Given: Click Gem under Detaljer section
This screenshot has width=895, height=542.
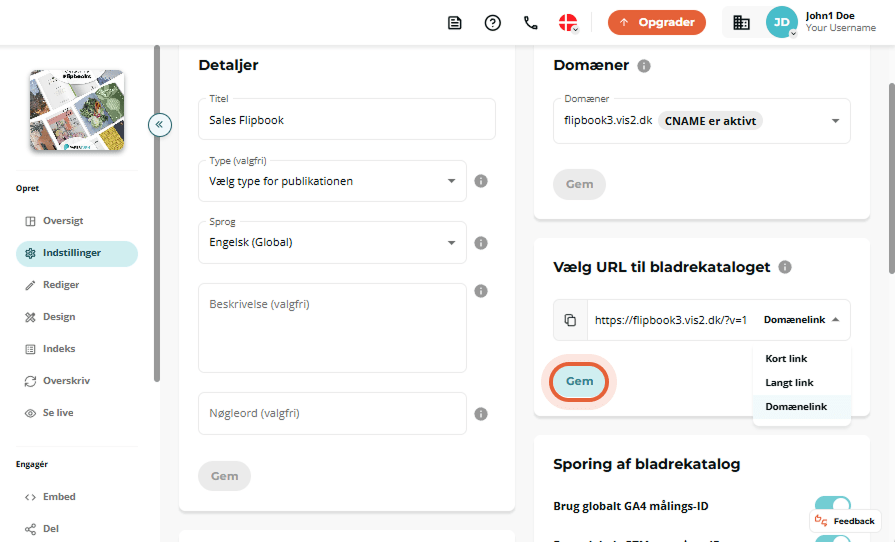Looking at the screenshot, I should click(x=224, y=476).
